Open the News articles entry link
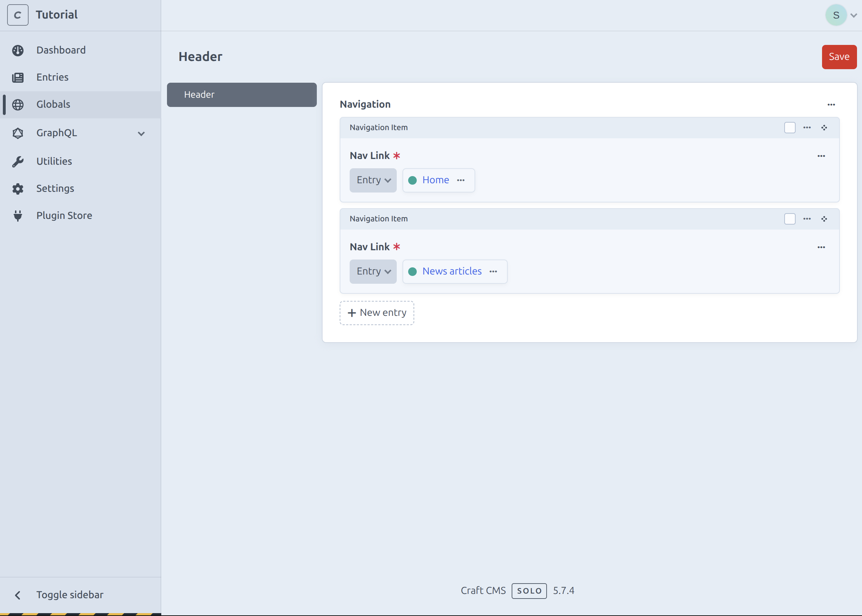The height and width of the screenshot is (616, 862). (451, 271)
